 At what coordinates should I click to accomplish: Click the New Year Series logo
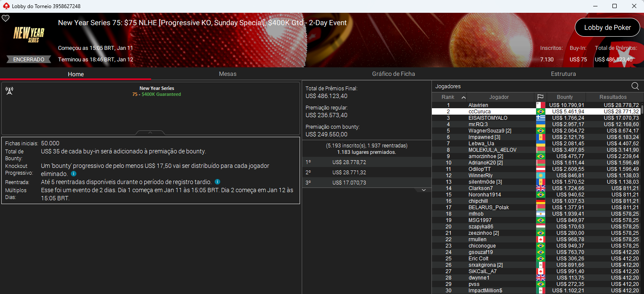click(x=28, y=35)
